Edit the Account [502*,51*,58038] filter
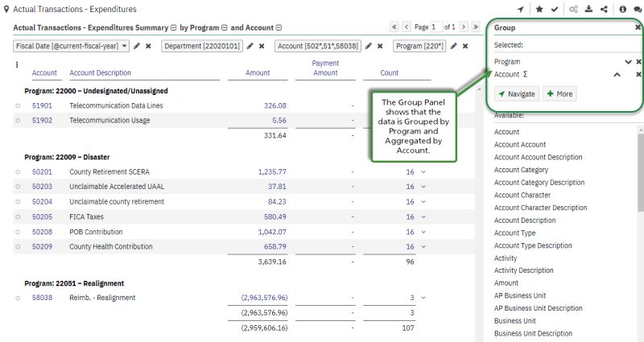Image resolution: width=644 pixels, height=342 pixels. 369,46
